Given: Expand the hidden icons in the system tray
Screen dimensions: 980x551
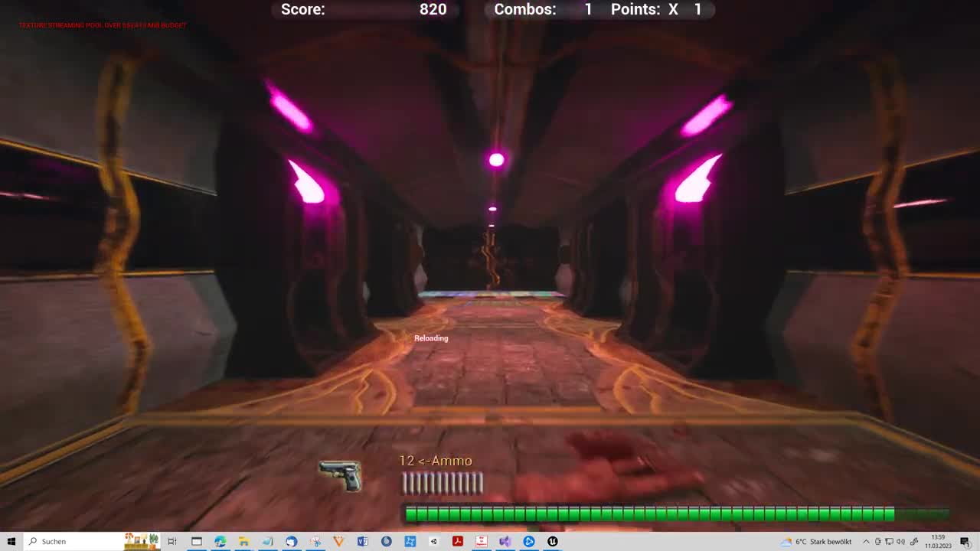Looking at the screenshot, I should click(x=866, y=541).
